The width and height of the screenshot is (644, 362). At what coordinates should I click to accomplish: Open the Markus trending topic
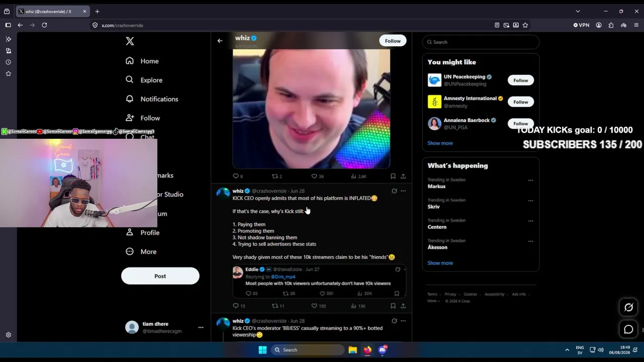pyautogui.click(x=437, y=187)
